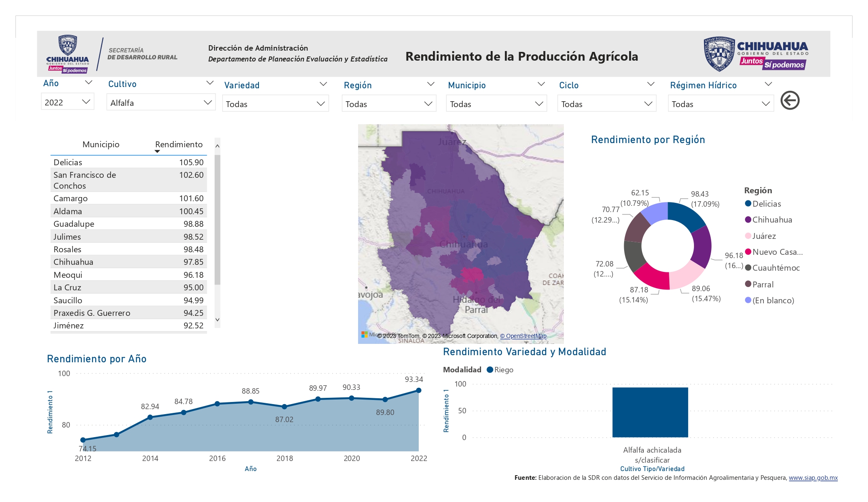
Task: Open the Región Todas dropdown
Action: pos(389,104)
